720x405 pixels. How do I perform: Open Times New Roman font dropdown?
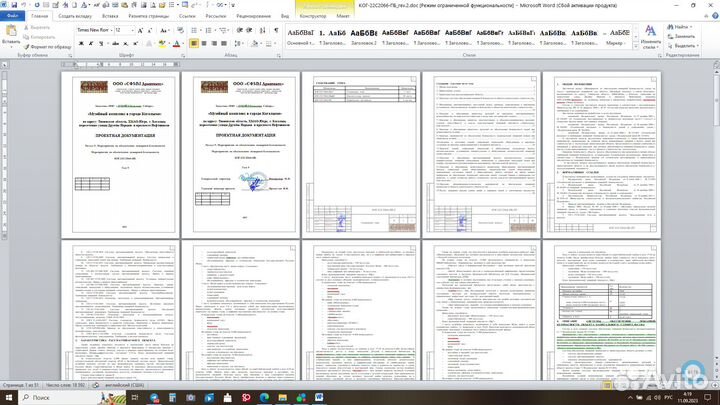111,30
